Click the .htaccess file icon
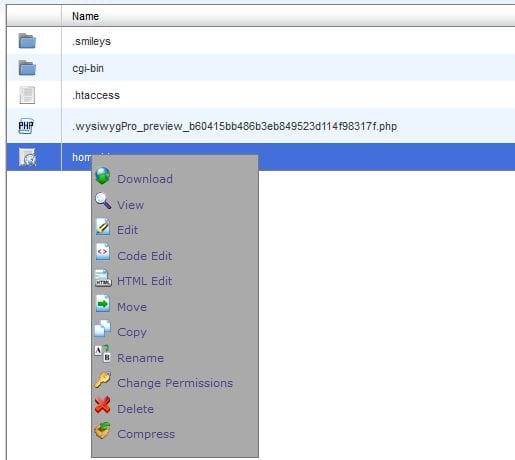This screenshot has width=515, height=460. point(27,95)
